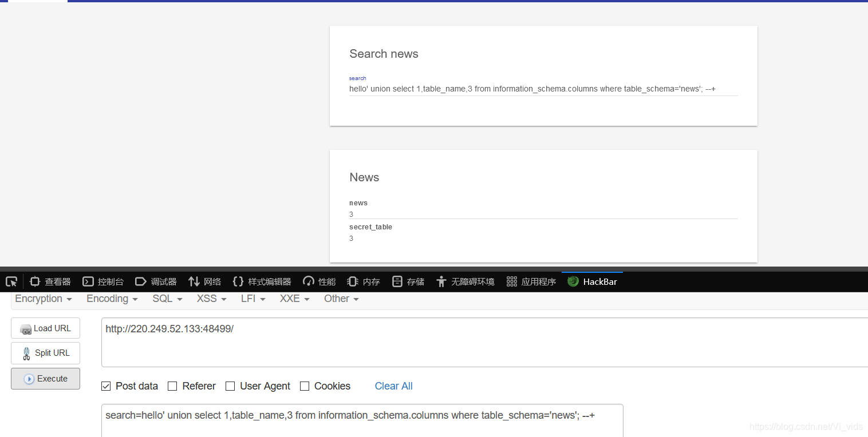Click the search input on the page

pos(543,89)
